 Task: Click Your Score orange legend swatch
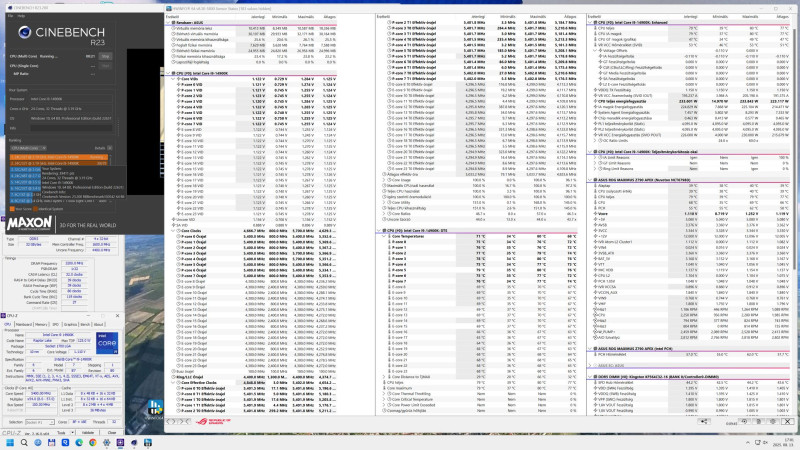(12, 209)
